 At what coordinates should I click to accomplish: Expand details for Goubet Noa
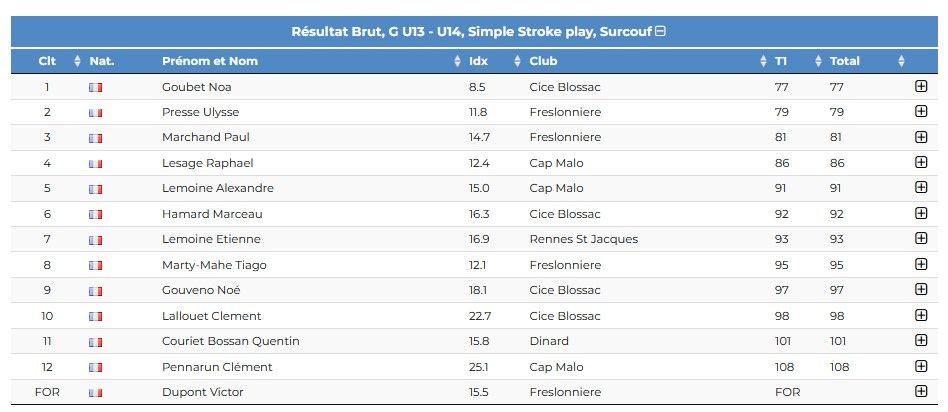click(921, 87)
